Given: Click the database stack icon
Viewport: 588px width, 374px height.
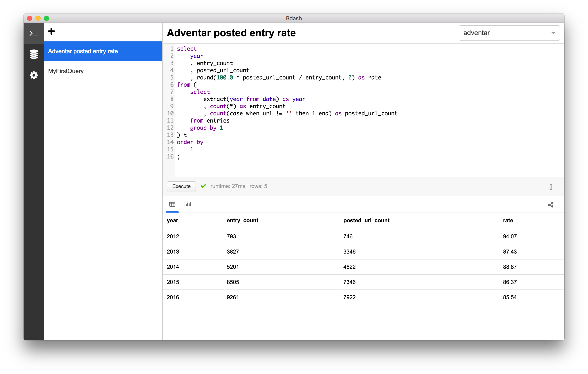Looking at the screenshot, I should pyautogui.click(x=34, y=55).
